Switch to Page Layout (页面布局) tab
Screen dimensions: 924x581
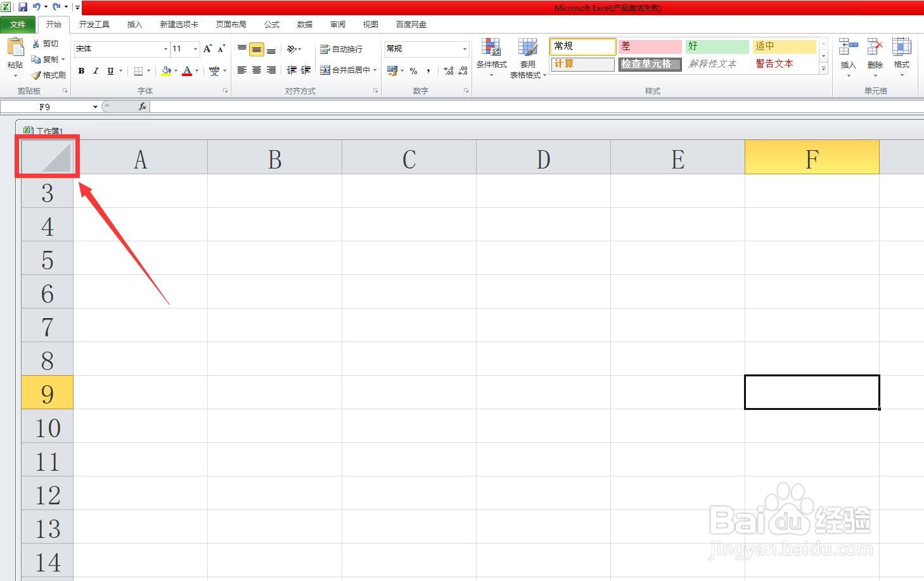[x=231, y=24]
